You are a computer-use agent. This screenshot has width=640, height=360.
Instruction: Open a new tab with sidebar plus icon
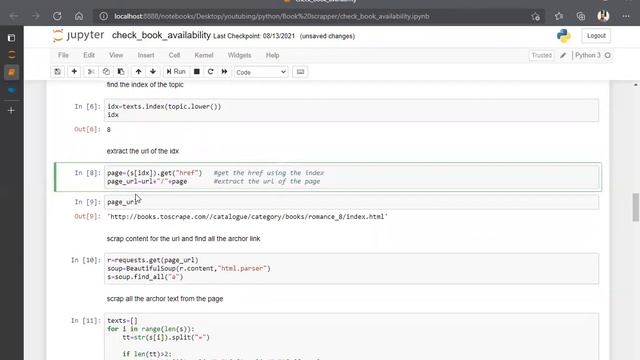[11, 111]
